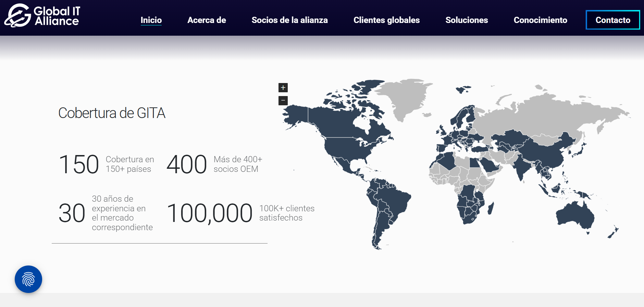Open the fingerprint privacy settings button

(28, 279)
